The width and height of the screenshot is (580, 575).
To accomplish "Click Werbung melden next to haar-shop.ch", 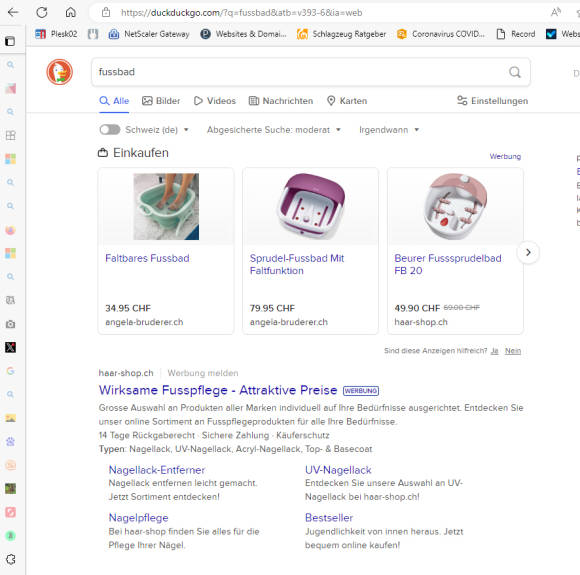I will point(203,373).
